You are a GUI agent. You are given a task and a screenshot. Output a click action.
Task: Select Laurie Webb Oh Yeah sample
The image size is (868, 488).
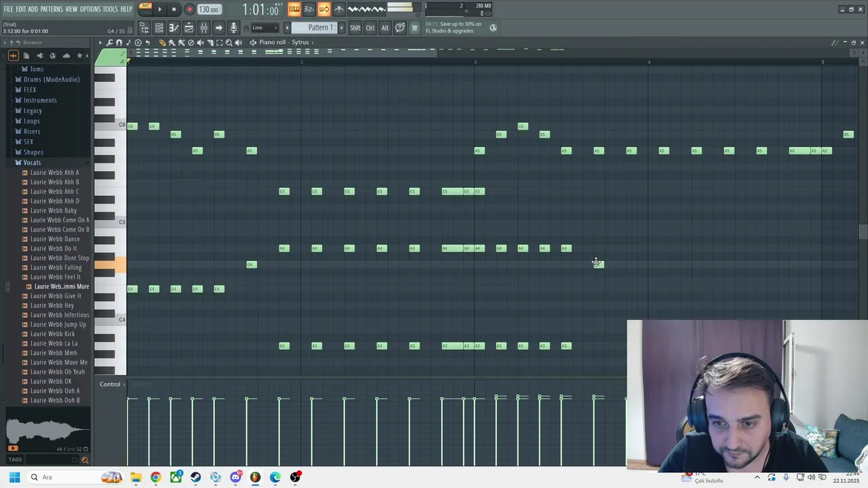[x=58, y=372]
